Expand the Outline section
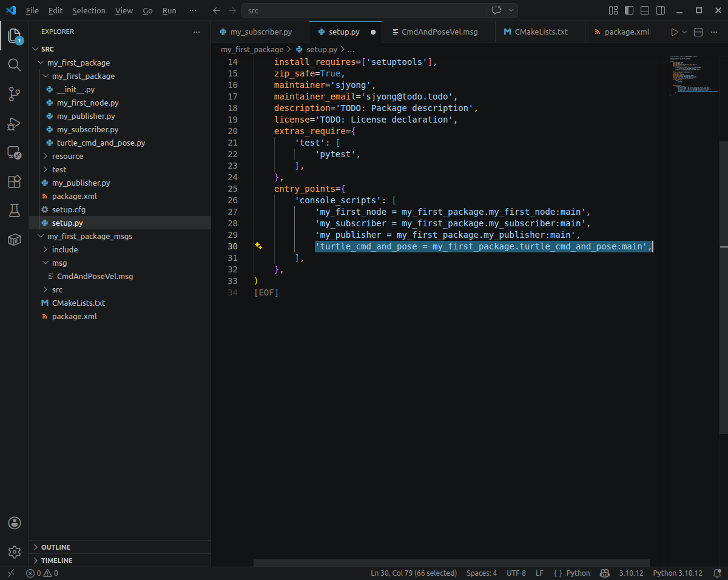 click(120, 547)
